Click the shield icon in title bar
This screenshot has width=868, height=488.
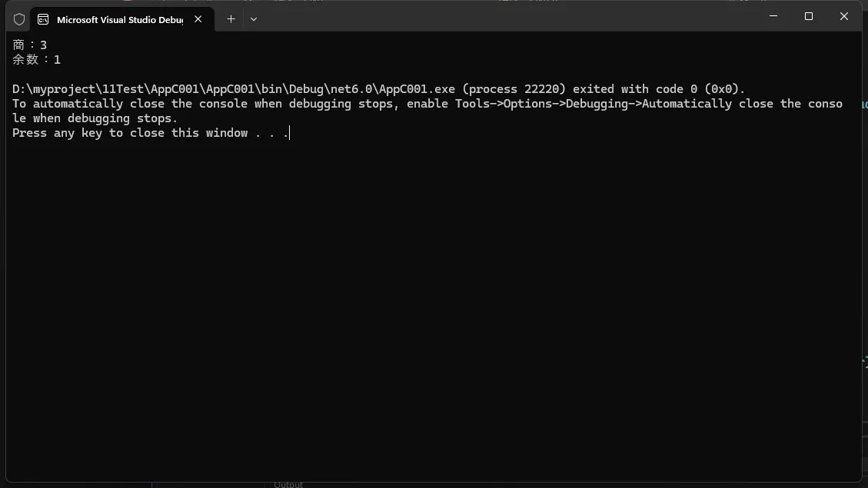click(19, 19)
